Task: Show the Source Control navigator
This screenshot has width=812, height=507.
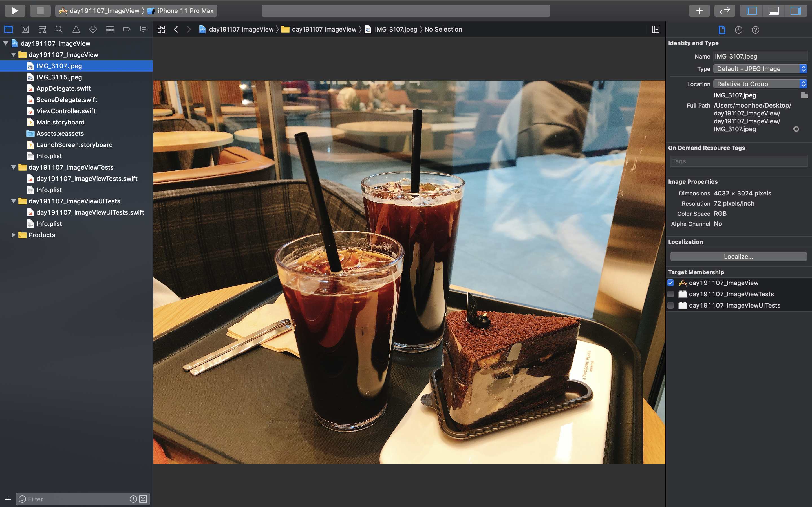Action: (25, 30)
